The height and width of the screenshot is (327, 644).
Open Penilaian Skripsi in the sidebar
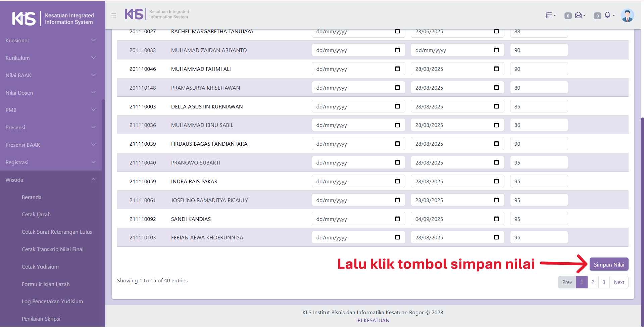point(41,319)
